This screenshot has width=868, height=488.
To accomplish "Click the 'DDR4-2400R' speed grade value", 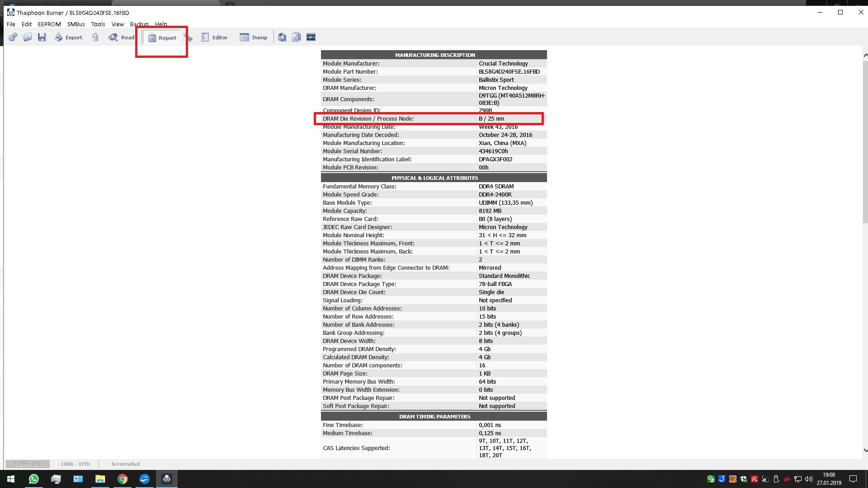I will coord(495,195).
